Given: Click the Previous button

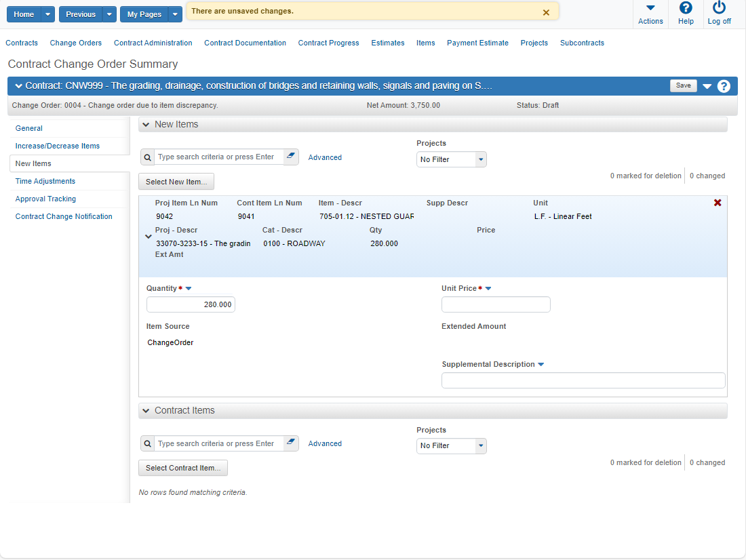Looking at the screenshot, I should point(81,14).
